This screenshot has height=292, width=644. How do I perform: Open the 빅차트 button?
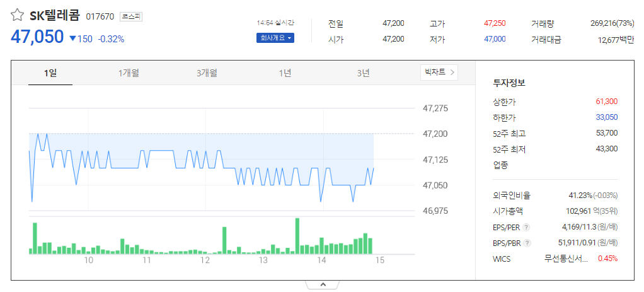[439, 73]
